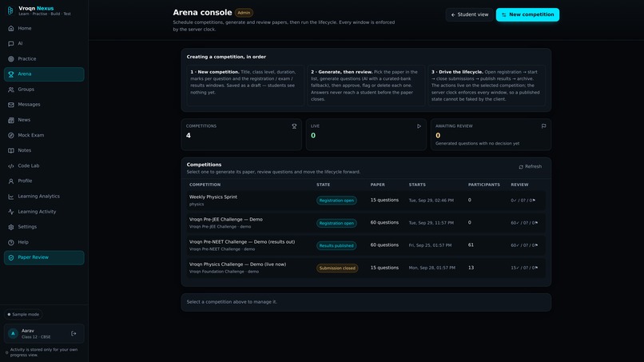Switch to Student view
The width and height of the screenshot is (644, 362).
pyautogui.click(x=470, y=15)
